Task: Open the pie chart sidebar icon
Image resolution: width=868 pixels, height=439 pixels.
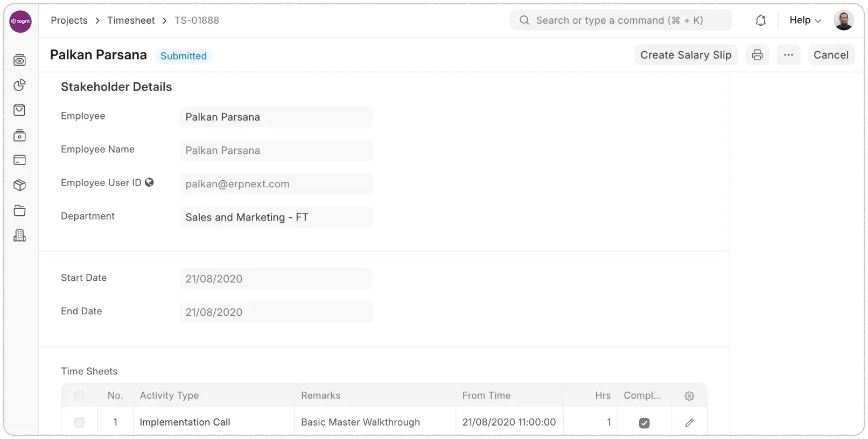Action: click(x=19, y=85)
